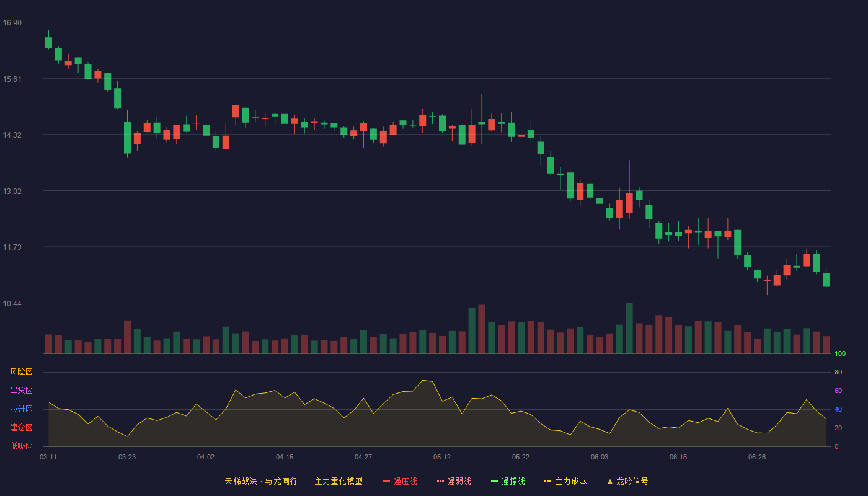Click the 11.73 price axis label
This screenshot has width=868, height=496.
pos(12,247)
